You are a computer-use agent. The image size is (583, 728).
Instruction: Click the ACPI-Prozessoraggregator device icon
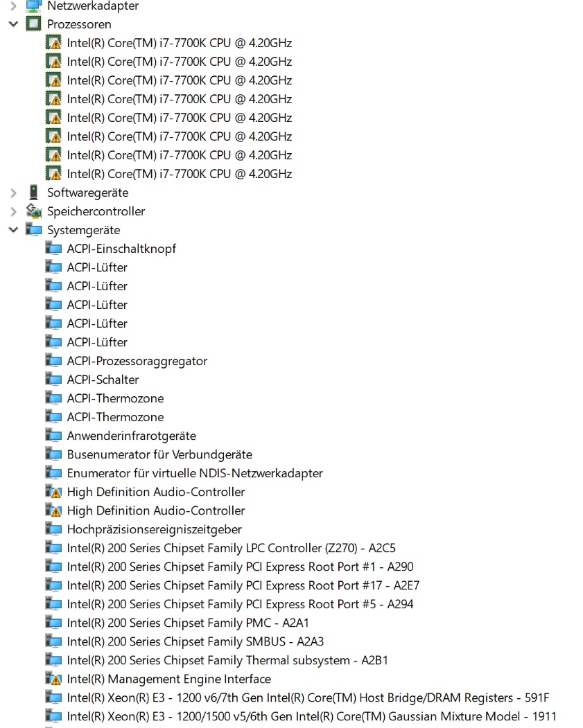[x=53, y=360]
